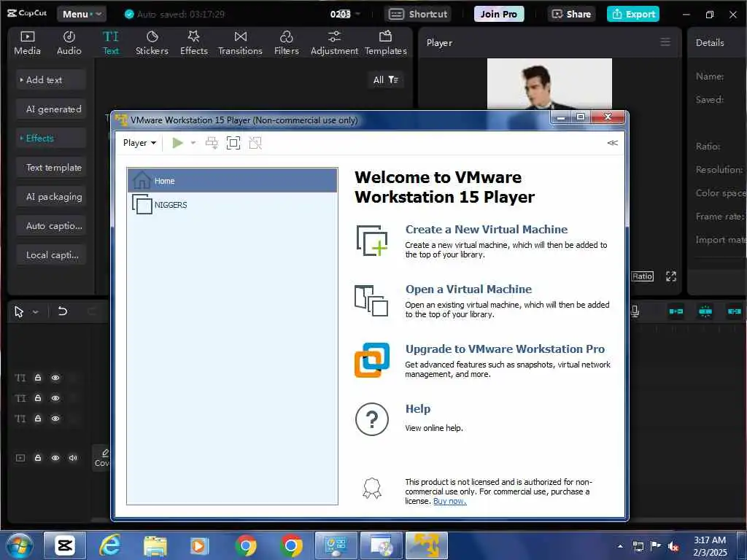Click Create a New Virtual Machine
Viewport: 747px width, 560px height.
pyautogui.click(x=486, y=229)
